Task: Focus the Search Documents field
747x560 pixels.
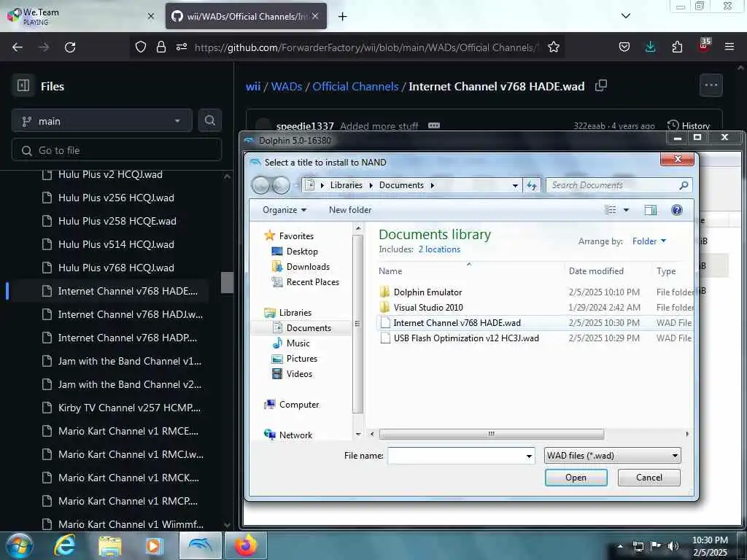Action: 619,185
